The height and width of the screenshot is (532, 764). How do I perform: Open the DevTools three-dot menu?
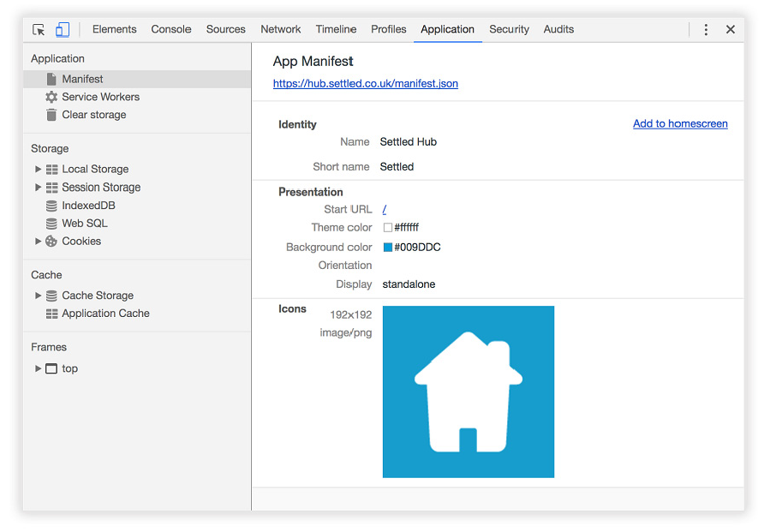click(x=706, y=29)
